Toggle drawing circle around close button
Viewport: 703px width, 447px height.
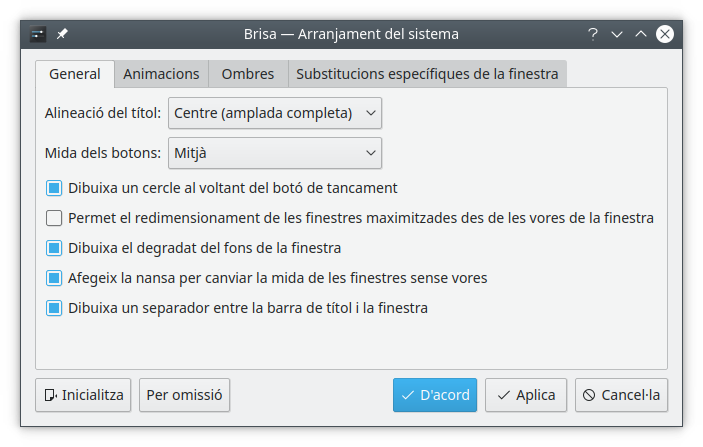[54, 187]
